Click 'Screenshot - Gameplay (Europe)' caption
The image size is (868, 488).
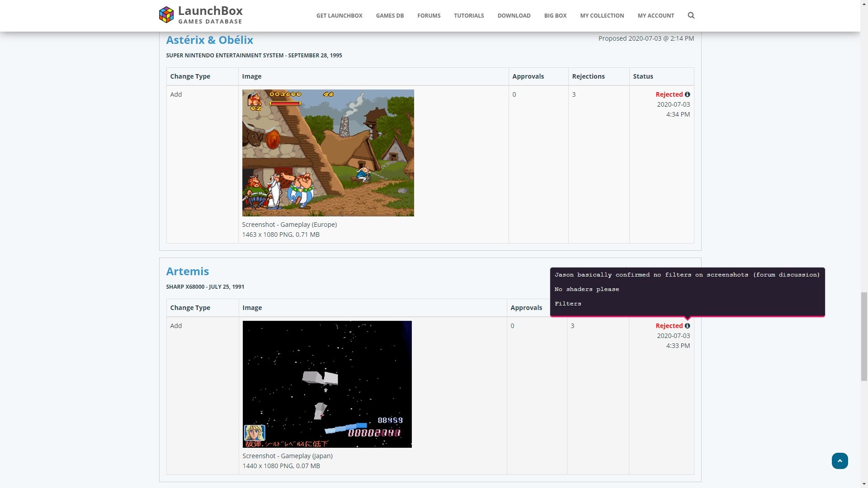point(289,225)
